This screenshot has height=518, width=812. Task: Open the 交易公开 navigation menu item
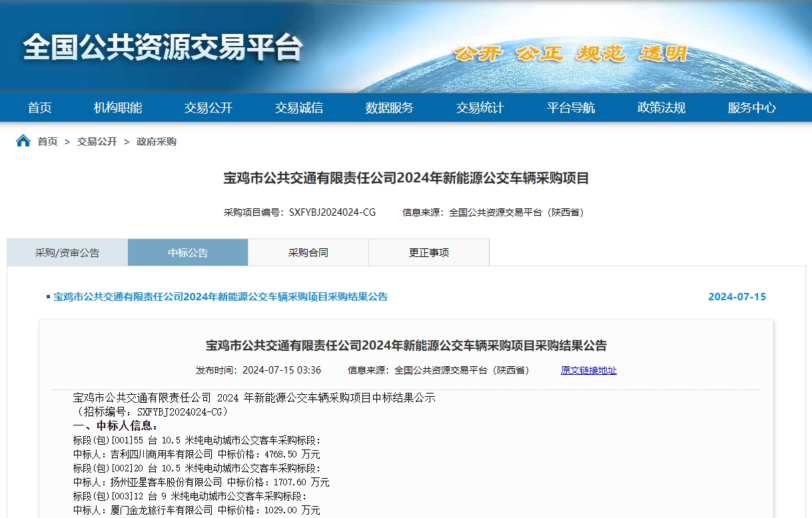pos(208,107)
